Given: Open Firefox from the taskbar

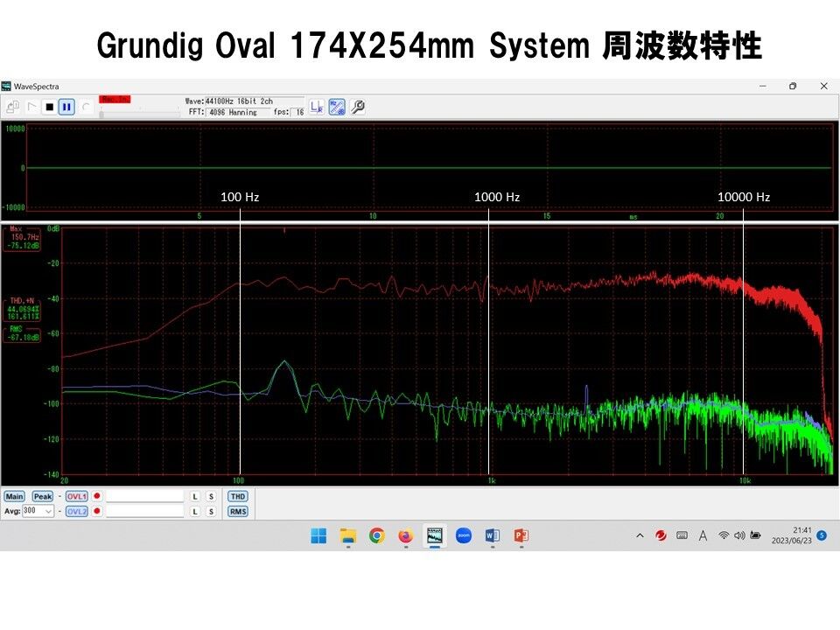Looking at the screenshot, I should (405, 535).
